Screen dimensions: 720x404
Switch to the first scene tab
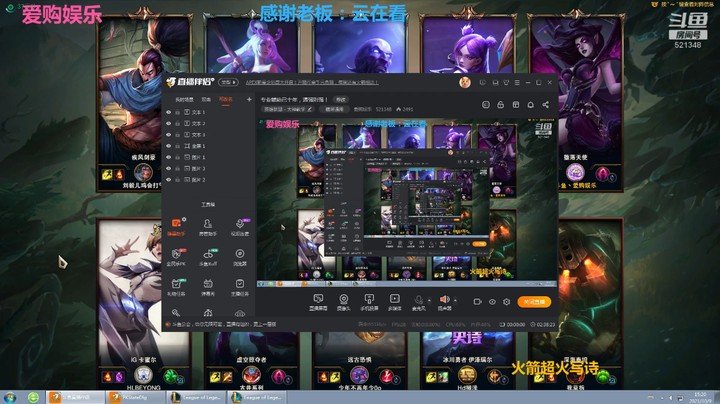[184, 99]
